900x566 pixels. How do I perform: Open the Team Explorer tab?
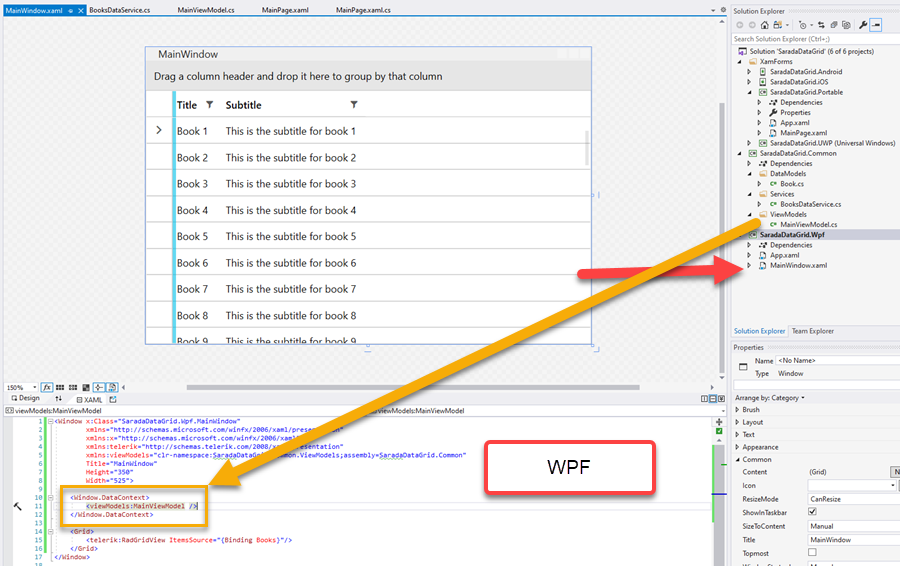812,331
